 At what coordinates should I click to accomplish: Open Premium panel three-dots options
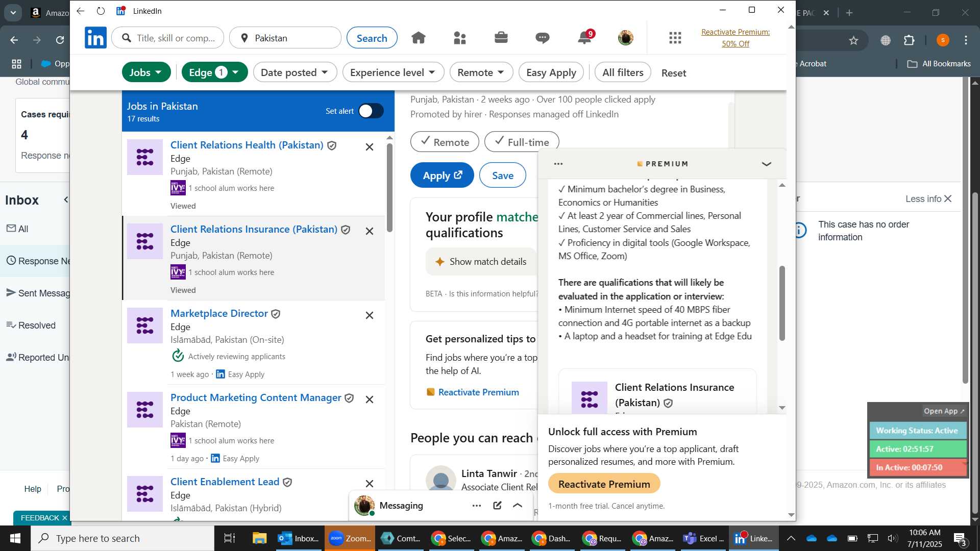pos(558,164)
